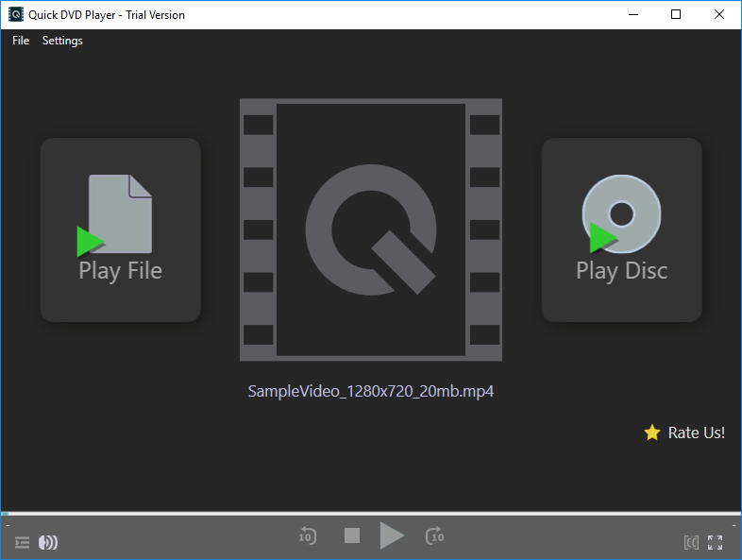
Task: Toggle closed captions CC icon
Action: tap(691, 542)
